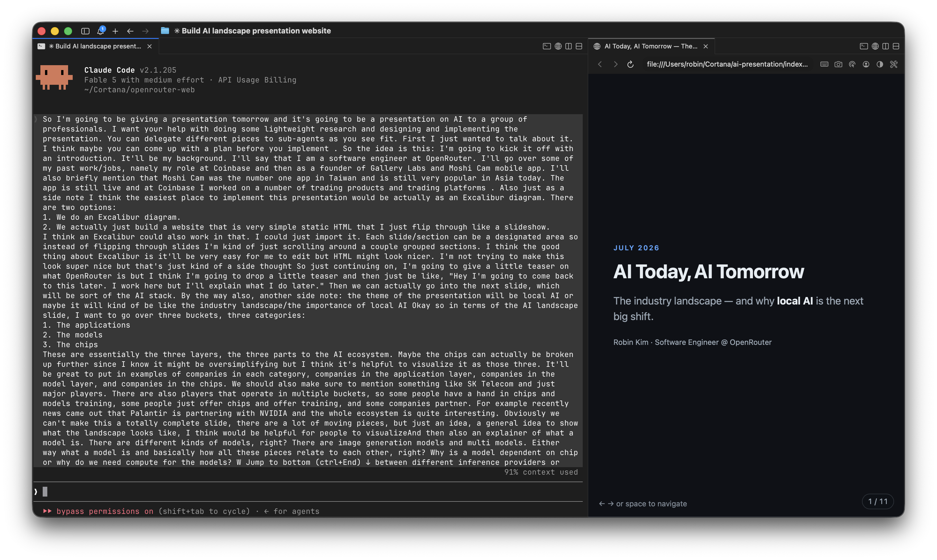Split left pane horizontally
The image size is (937, 560).
pos(579,46)
